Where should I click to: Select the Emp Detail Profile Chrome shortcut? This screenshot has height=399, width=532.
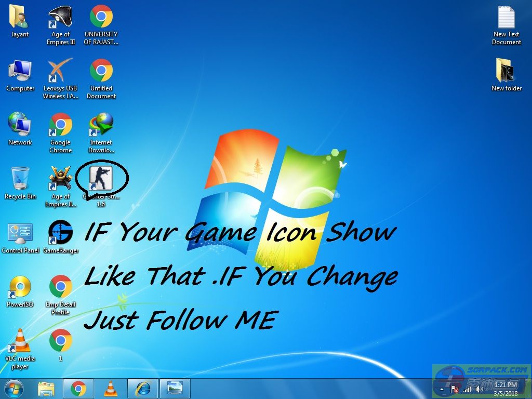pos(61,287)
